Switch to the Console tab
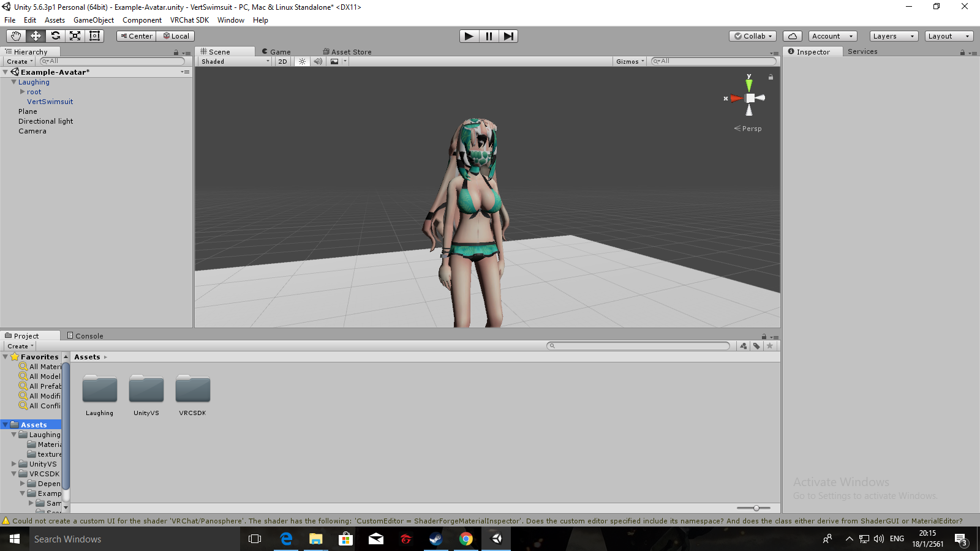The width and height of the screenshot is (980, 551). (x=85, y=336)
